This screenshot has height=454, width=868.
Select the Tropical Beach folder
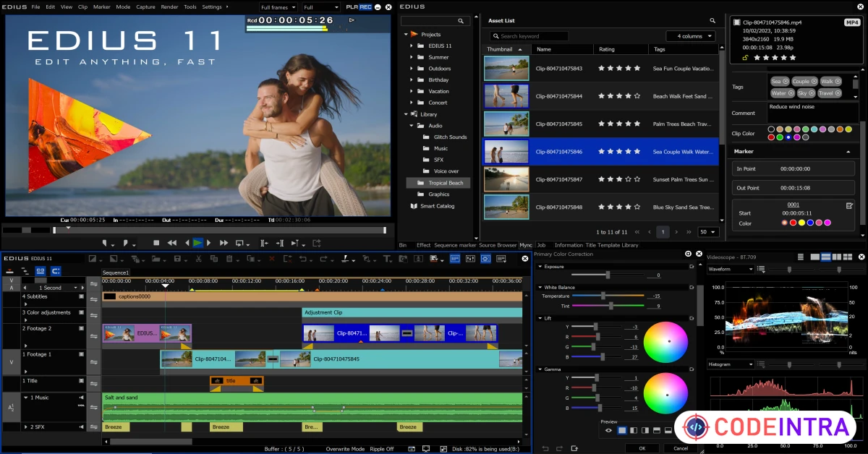pos(438,183)
